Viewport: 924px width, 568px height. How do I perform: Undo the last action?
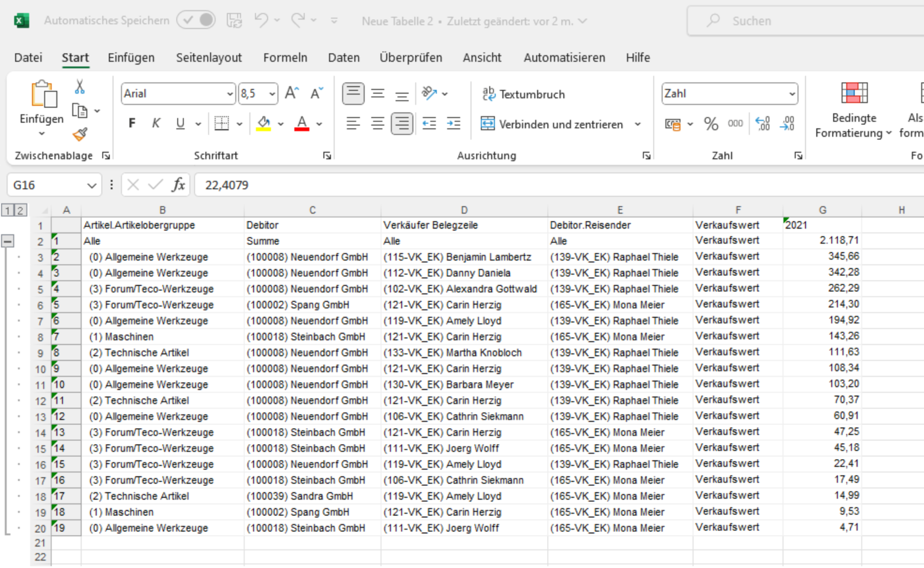point(261,20)
